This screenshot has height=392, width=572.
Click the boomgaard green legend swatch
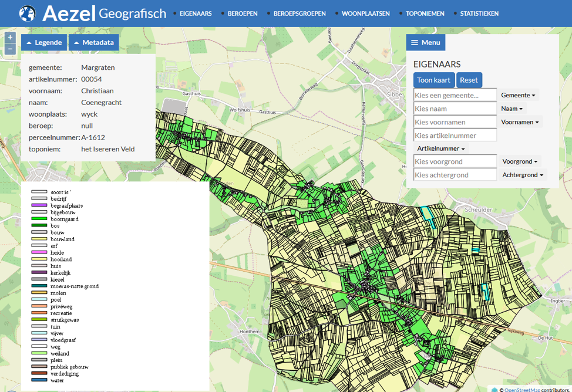coord(39,219)
